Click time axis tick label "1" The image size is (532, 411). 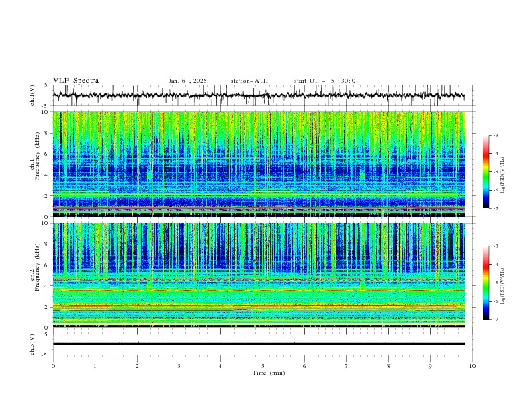(x=95, y=366)
